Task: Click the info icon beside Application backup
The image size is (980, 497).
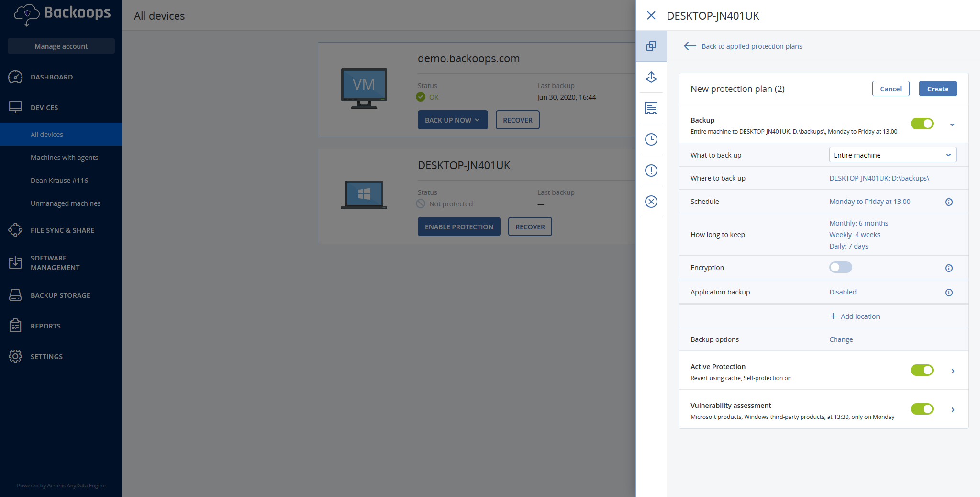Action: [x=949, y=293]
